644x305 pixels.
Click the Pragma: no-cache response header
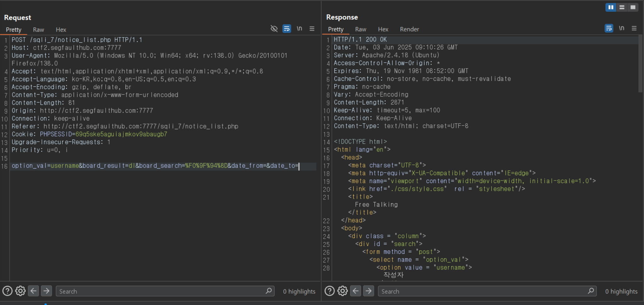[x=362, y=87]
